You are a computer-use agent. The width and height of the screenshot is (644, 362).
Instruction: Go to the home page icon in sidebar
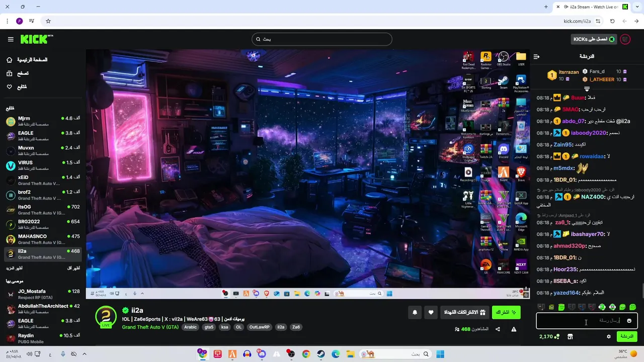tap(10, 60)
